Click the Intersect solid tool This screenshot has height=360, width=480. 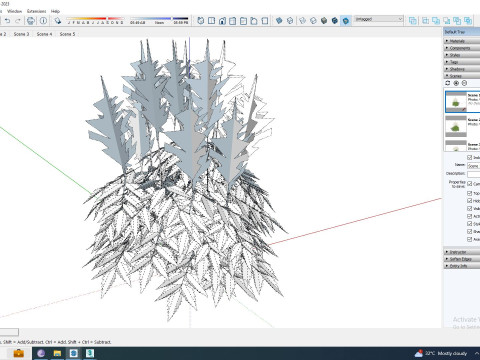(425, 21)
